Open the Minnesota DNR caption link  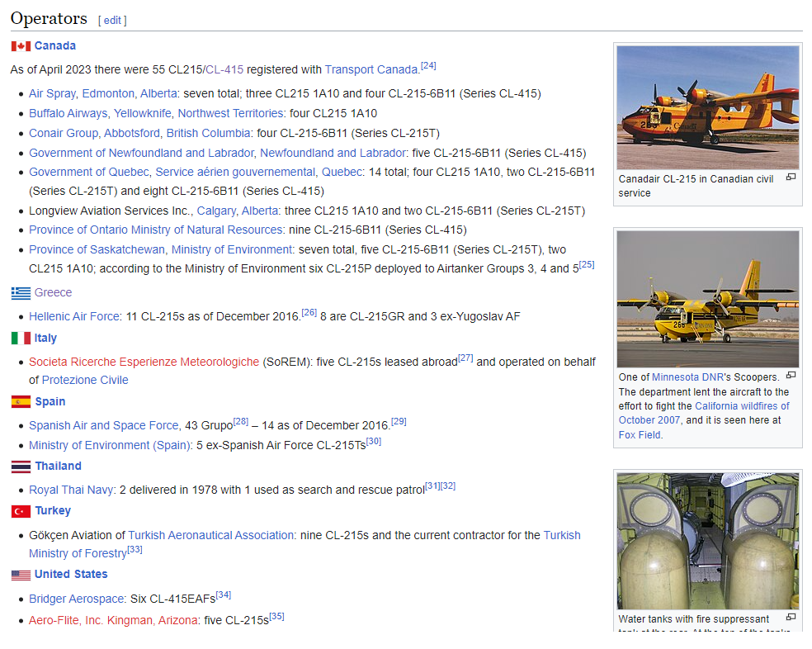coord(687,377)
